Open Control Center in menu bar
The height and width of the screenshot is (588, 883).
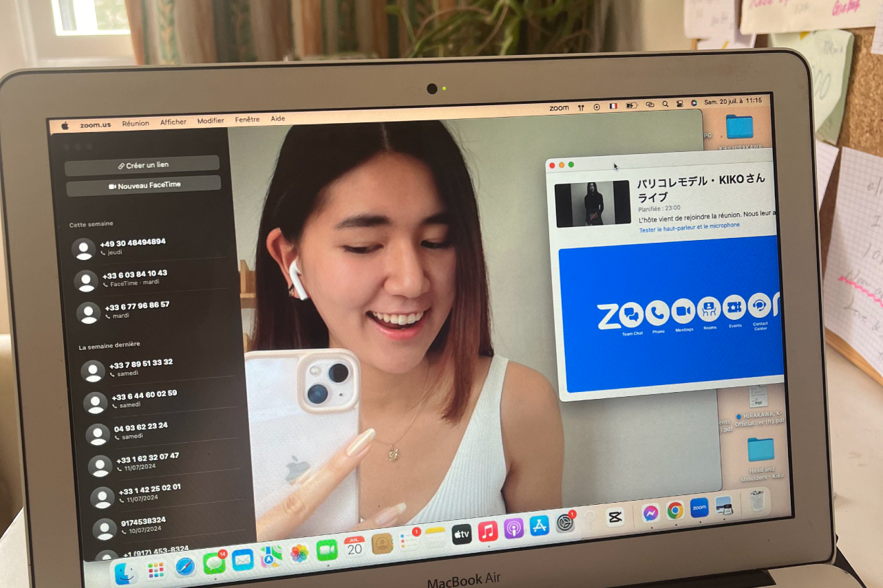[679, 104]
